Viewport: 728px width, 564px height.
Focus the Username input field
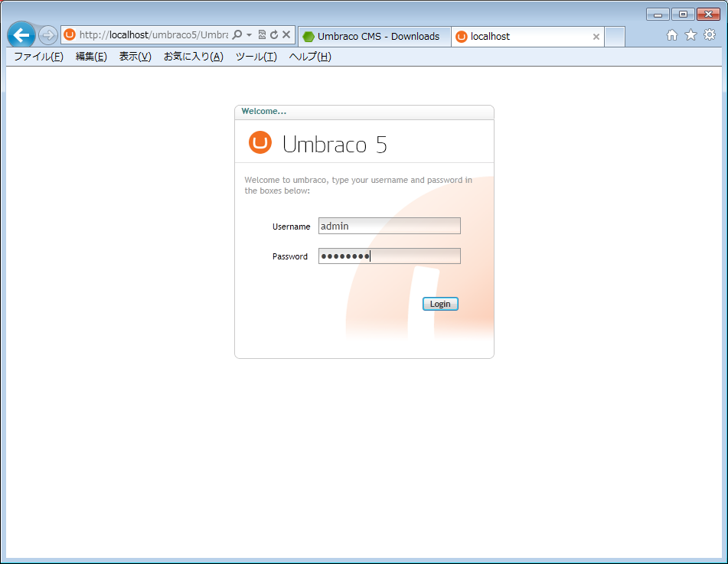(x=389, y=226)
